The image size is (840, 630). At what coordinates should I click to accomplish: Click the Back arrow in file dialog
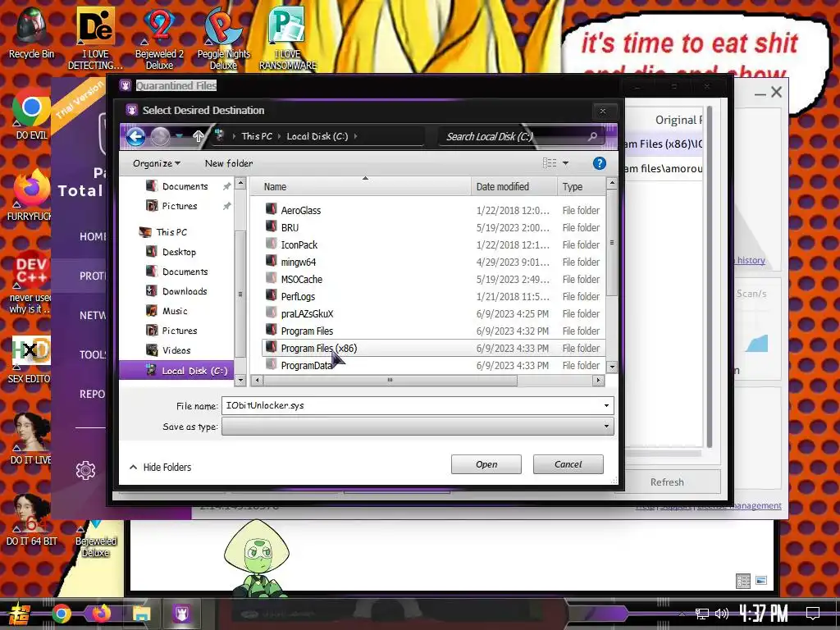click(x=135, y=137)
